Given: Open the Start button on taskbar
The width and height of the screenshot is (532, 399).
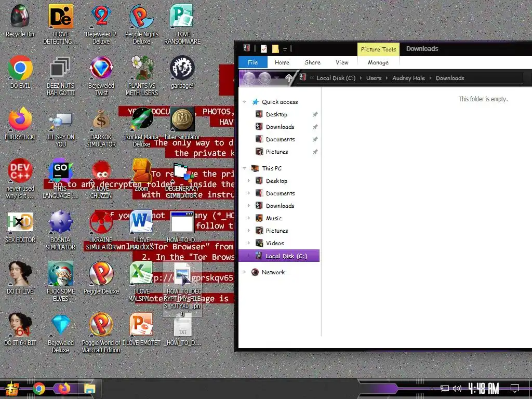Looking at the screenshot, I should 11,389.
